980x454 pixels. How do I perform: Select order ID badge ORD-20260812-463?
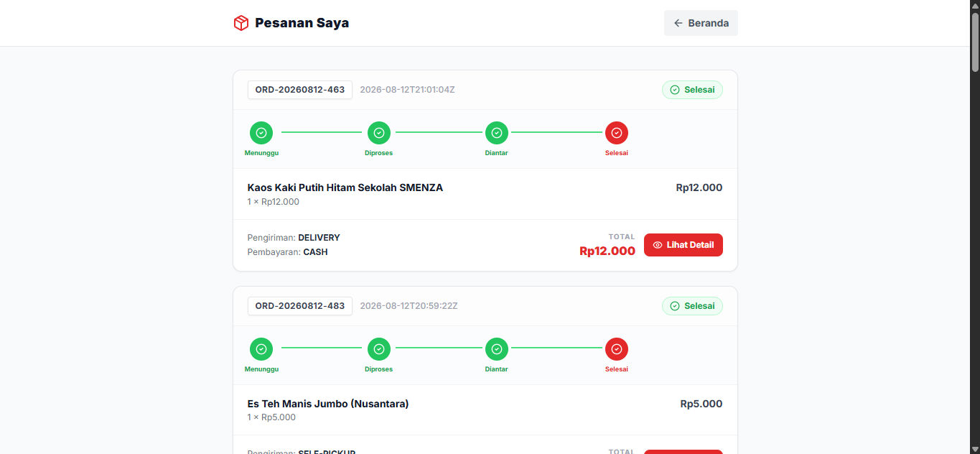pos(300,90)
